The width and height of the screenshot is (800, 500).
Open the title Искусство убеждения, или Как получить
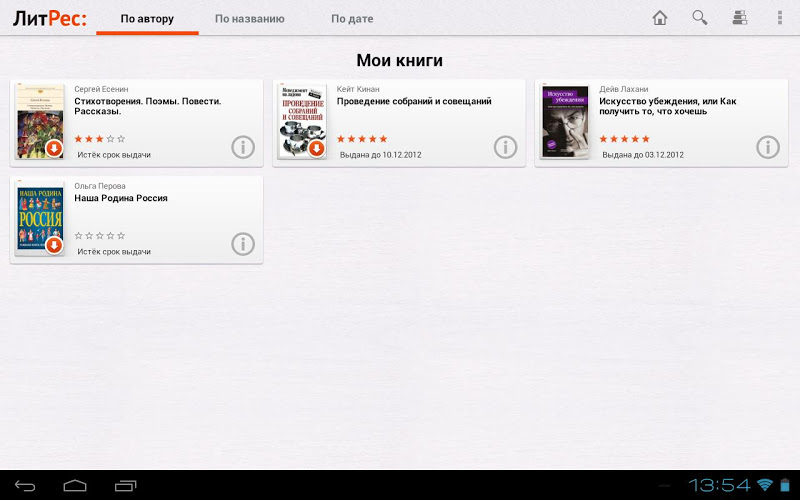pos(667,106)
